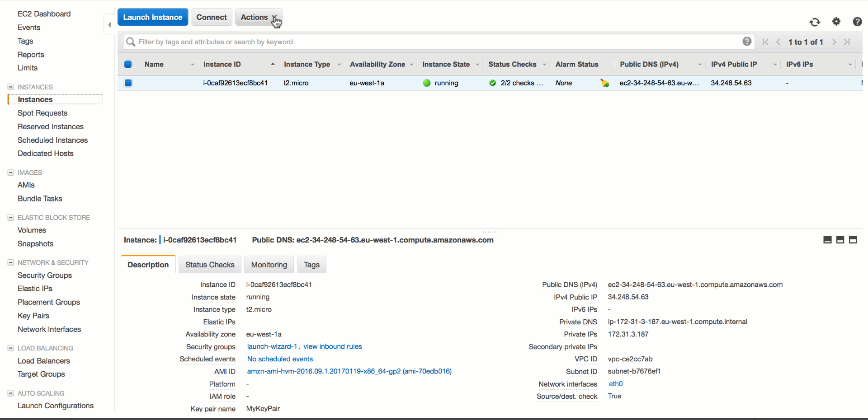Collapse the NETWORK & SECURITY section

pyautogui.click(x=11, y=262)
